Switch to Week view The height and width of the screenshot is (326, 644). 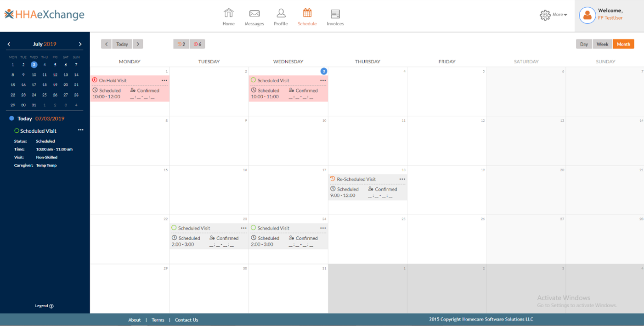[x=603, y=44]
